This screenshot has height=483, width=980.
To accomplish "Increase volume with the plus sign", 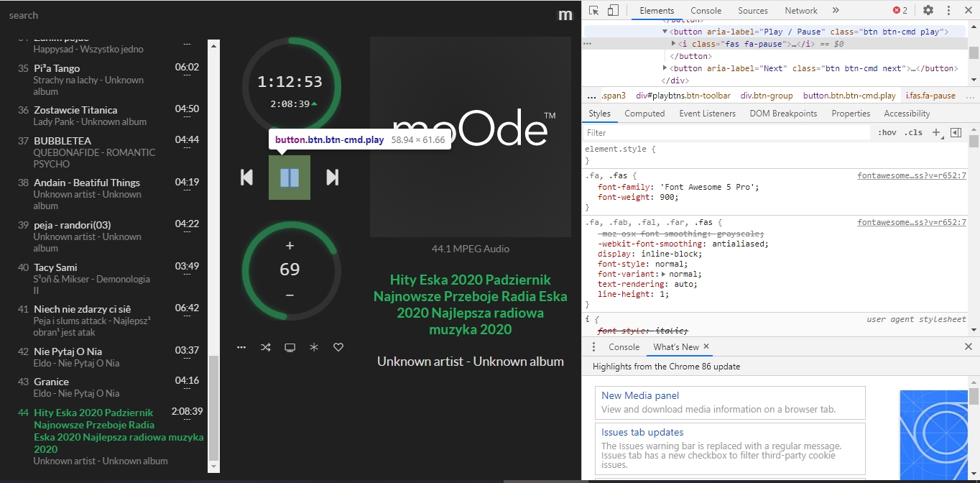I will point(290,246).
